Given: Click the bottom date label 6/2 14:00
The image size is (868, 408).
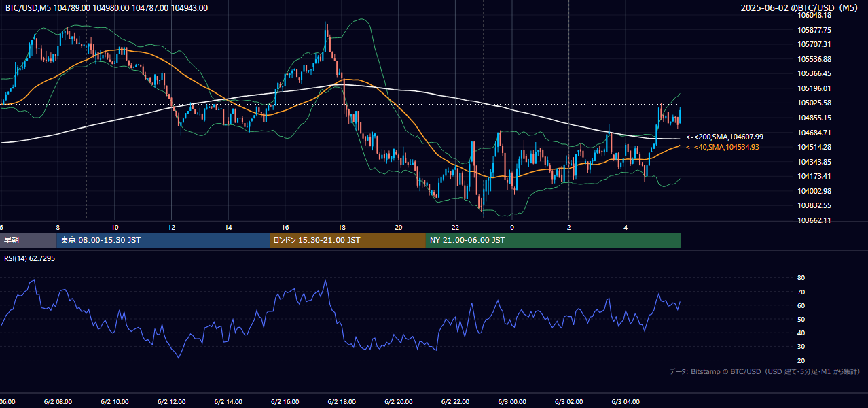Looking at the screenshot, I should pos(228,402).
